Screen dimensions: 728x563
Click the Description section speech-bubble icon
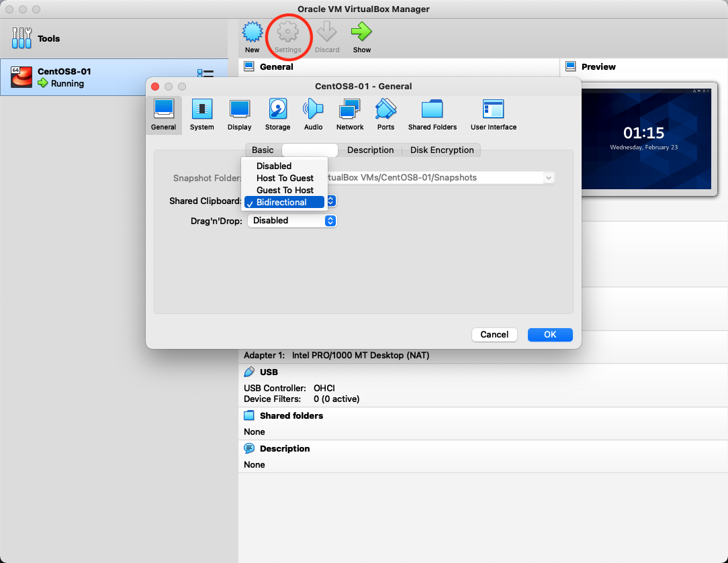tap(249, 448)
